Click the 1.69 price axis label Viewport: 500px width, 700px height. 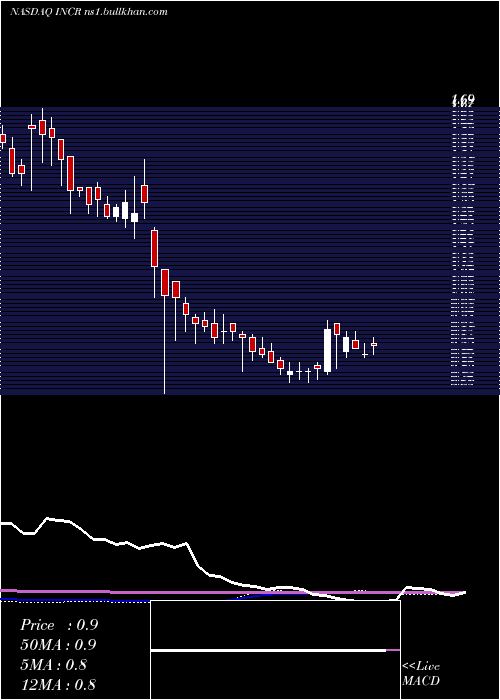click(463, 99)
